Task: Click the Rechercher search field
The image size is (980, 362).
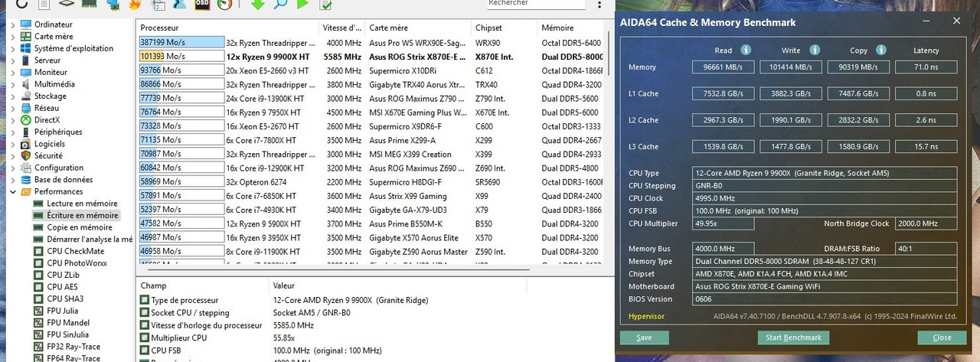Action: tap(534, 4)
